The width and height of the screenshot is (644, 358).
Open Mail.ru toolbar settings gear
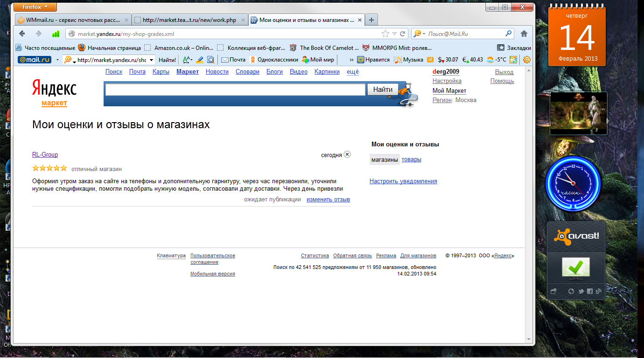click(527, 60)
